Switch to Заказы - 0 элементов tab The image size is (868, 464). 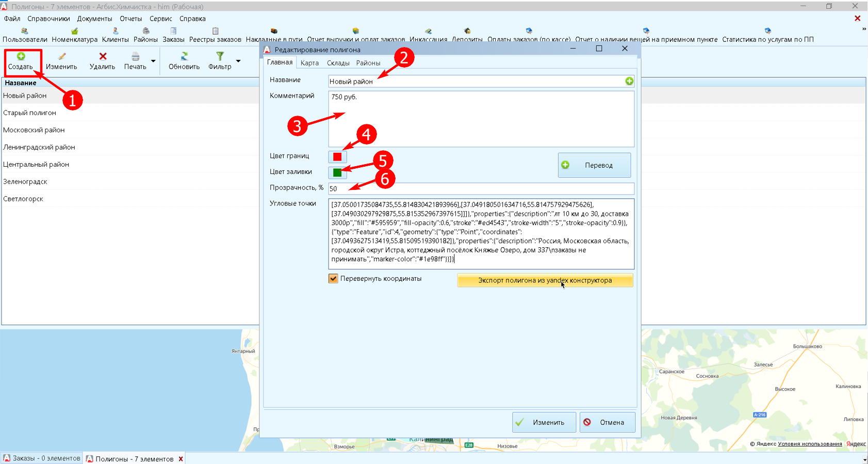pyautogui.click(x=42, y=458)
